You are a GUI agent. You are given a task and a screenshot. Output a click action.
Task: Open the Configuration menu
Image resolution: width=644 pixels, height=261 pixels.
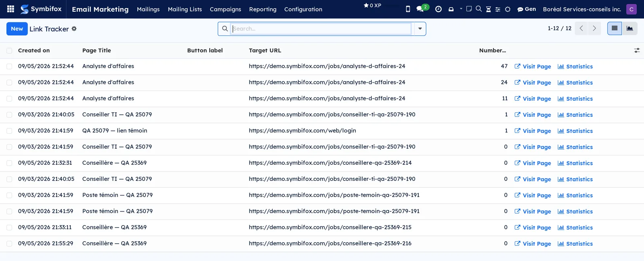coord(303,9)
